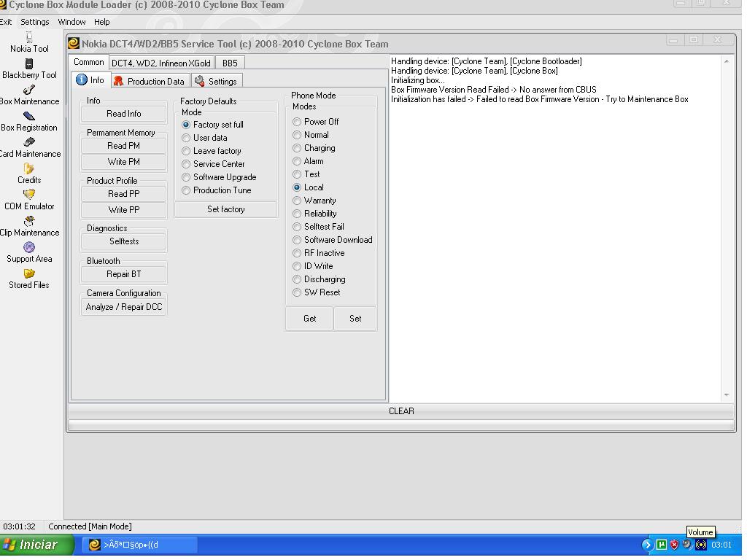Image resolution: width=747 pixels, height=560 pixels.
Task: Run Selftests diagnostics
Action: pos(124,241)
